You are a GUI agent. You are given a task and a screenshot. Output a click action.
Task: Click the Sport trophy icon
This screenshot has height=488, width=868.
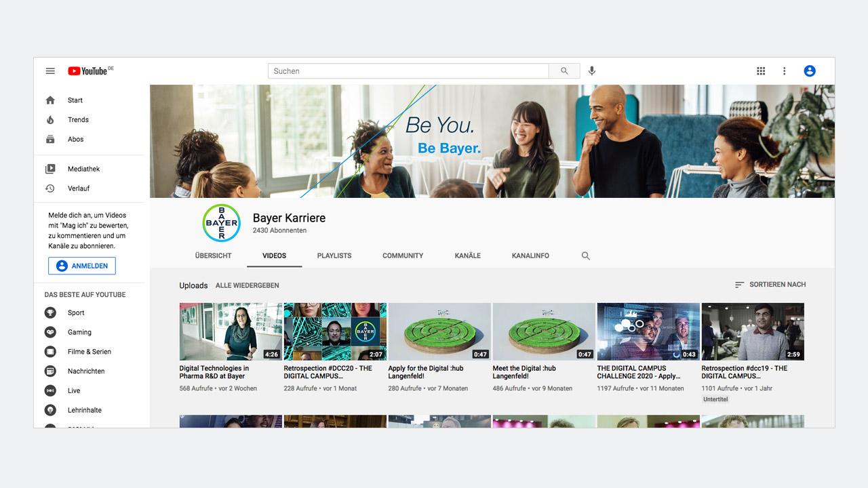pyautogui.click(x=50, y=313)
